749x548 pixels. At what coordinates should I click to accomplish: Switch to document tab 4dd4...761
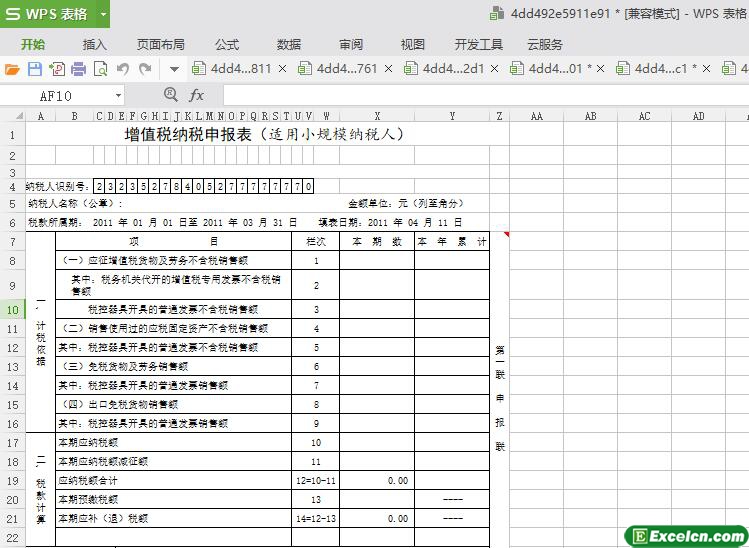click(338, 69)
